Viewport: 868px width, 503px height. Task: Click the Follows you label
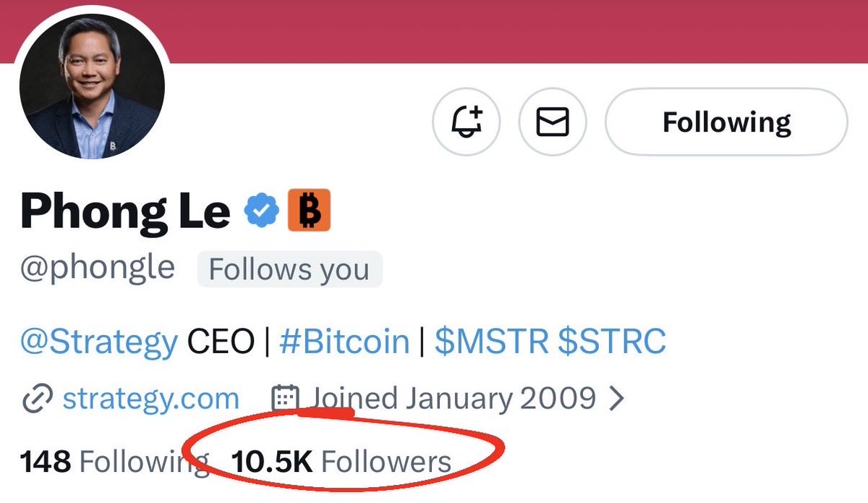(289, 270)
